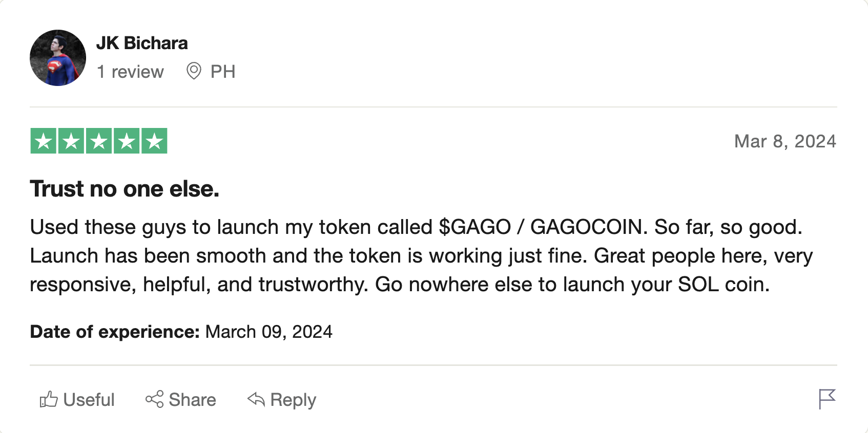Open the "Trust no one else." review title
Viewport: 868px width, 433px height.
(x=125, y=189)
